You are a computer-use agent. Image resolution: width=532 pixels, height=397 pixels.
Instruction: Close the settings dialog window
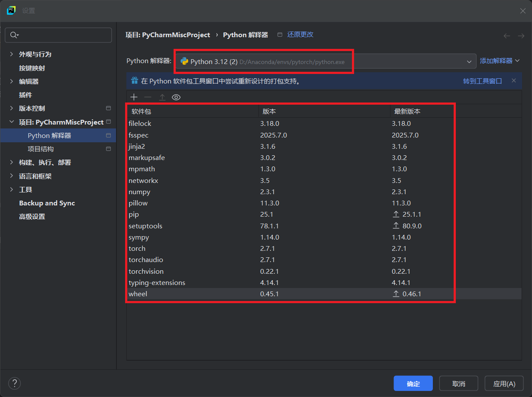click(522, 11)
